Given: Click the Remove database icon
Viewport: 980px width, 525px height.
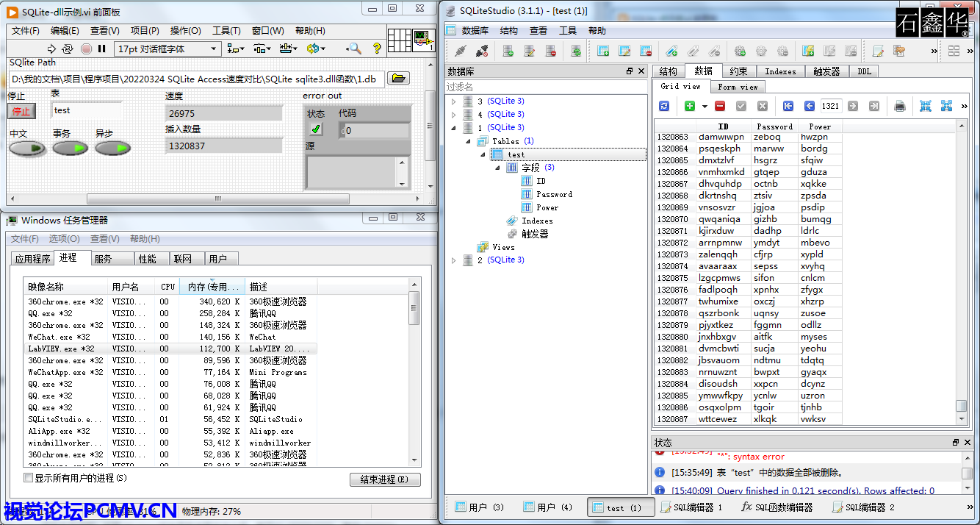Looking at the screenshot, I should pyautogui.click(x=550, y=51).
